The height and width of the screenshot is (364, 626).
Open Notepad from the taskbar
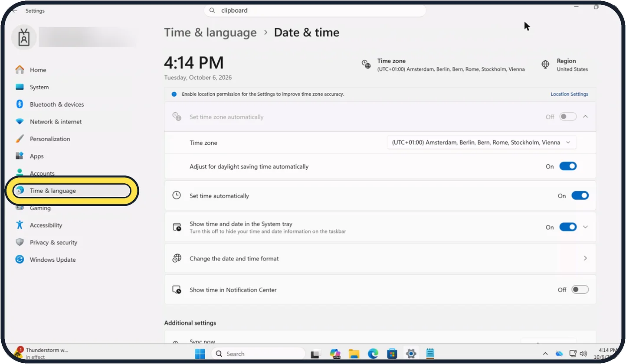(x=430, y=354)
